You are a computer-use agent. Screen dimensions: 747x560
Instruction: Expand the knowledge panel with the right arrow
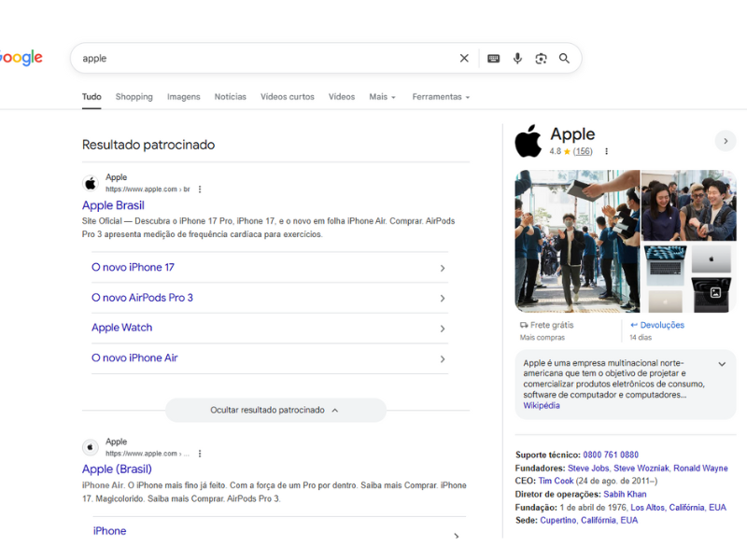click(726, 141)
